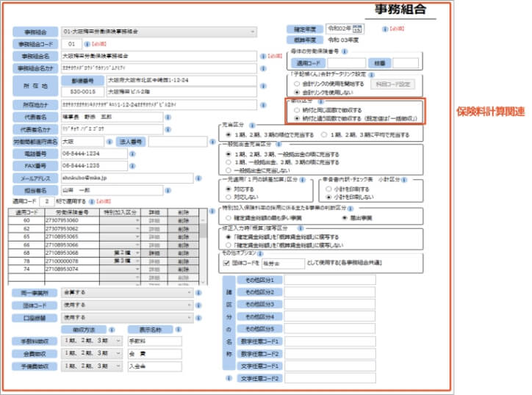Click 削除 button in row 74
The height and width of the screenshot is (395, 532).
(x=183, y=269)
